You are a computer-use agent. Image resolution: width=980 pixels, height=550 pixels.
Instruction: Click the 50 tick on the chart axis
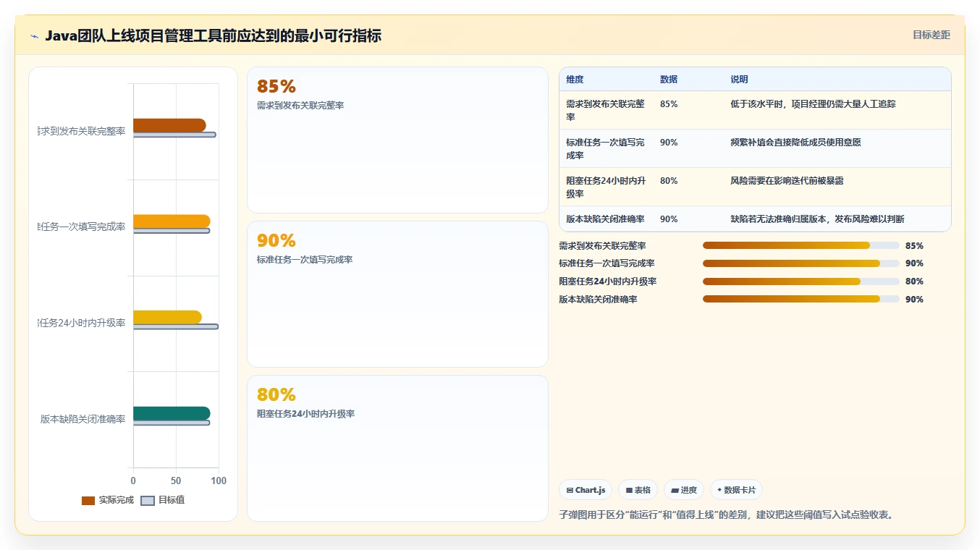(x=176, y=481)
